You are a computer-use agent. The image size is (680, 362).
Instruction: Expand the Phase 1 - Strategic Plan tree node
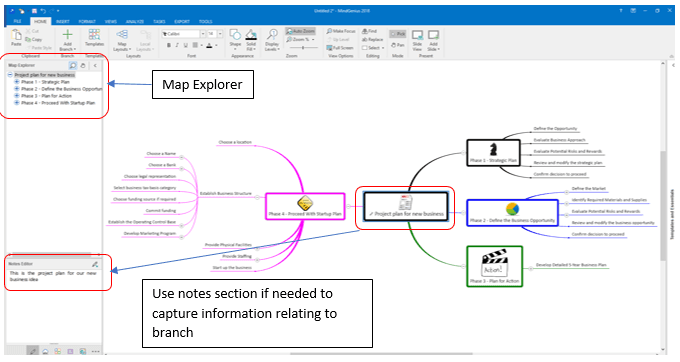pos(17,82)
